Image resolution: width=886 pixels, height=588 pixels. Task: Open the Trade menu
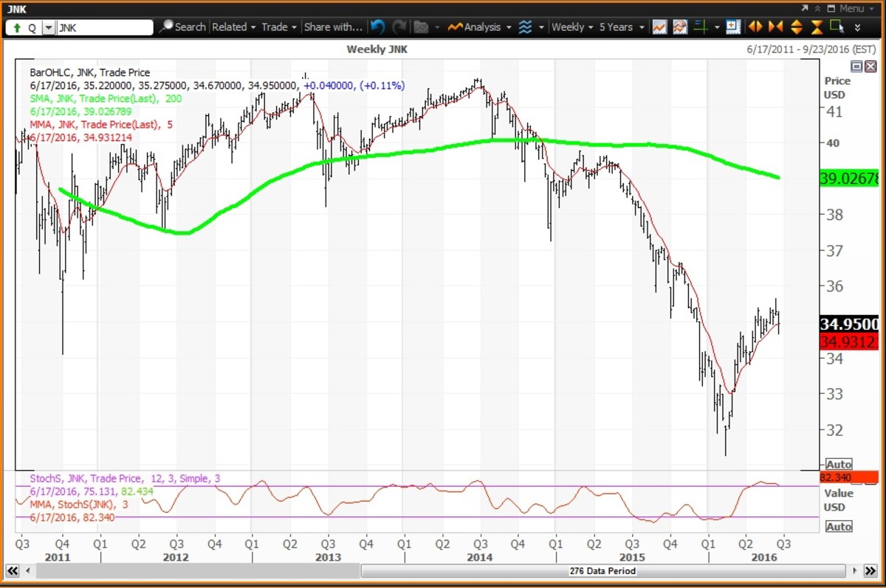click(x=279, y=27)
